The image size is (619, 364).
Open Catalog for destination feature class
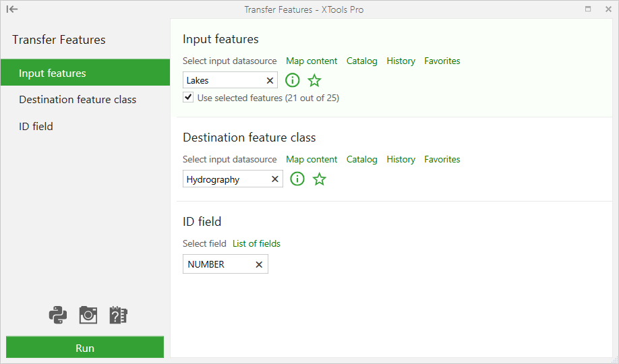361,160
